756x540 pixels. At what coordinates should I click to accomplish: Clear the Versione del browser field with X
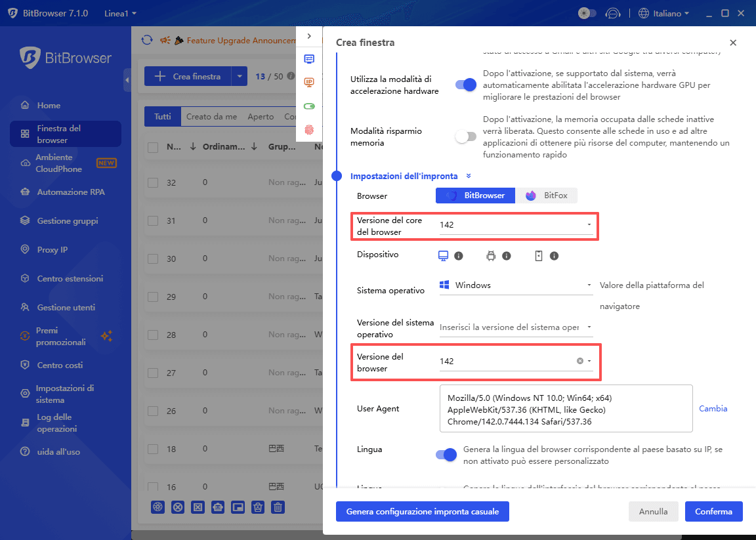[x=579, y=360]
